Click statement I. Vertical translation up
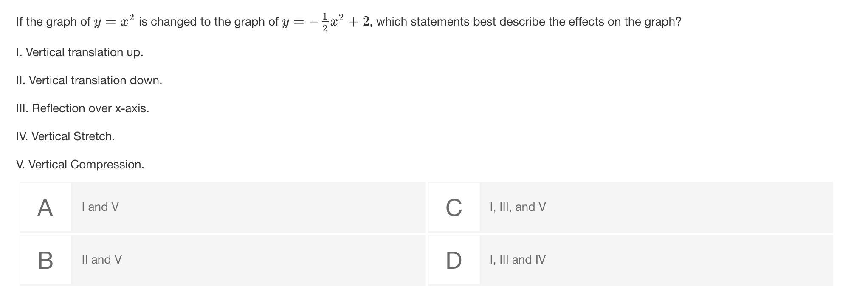 click(x=80, y=52)
